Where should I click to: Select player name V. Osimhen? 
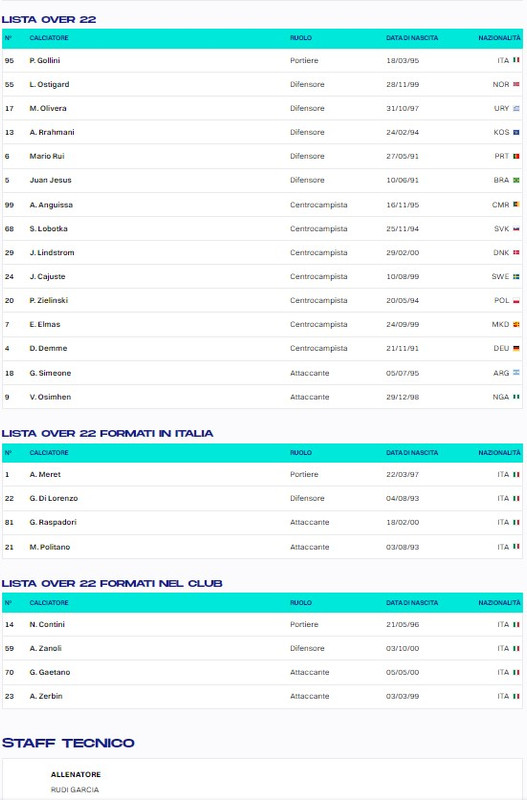(x=51, y=397)
